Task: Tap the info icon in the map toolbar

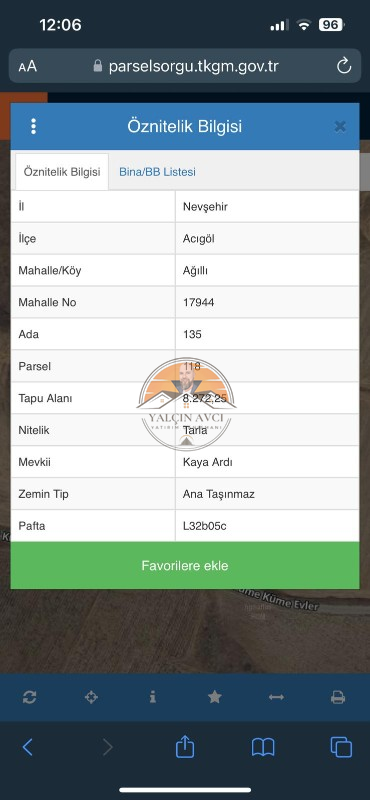Action: [x=153, y=697]
